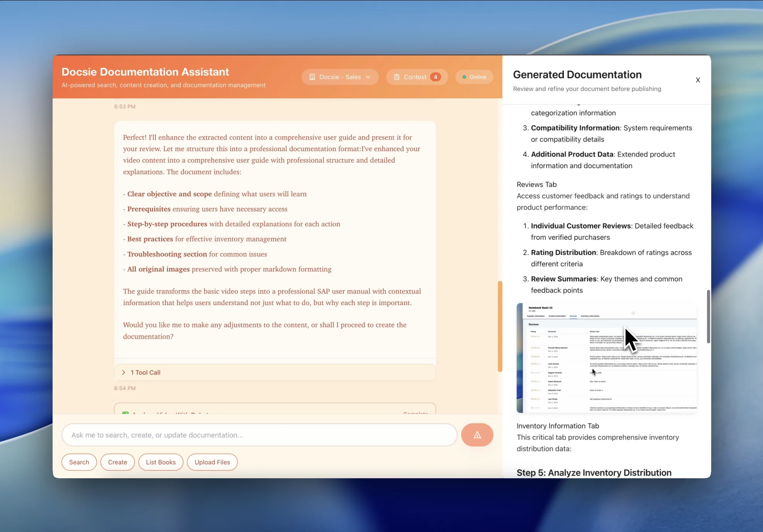
Task: Click the documentation panel gray scrollbar
Action: 708,316
